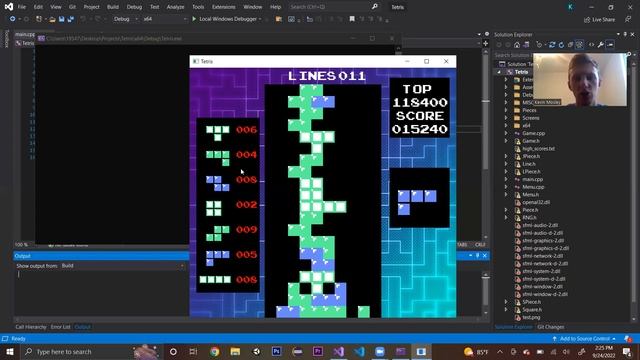Open the Debug configuration dropdown
Screen dimensions: 640x360
pyautogui.click(x=125, y=19)
